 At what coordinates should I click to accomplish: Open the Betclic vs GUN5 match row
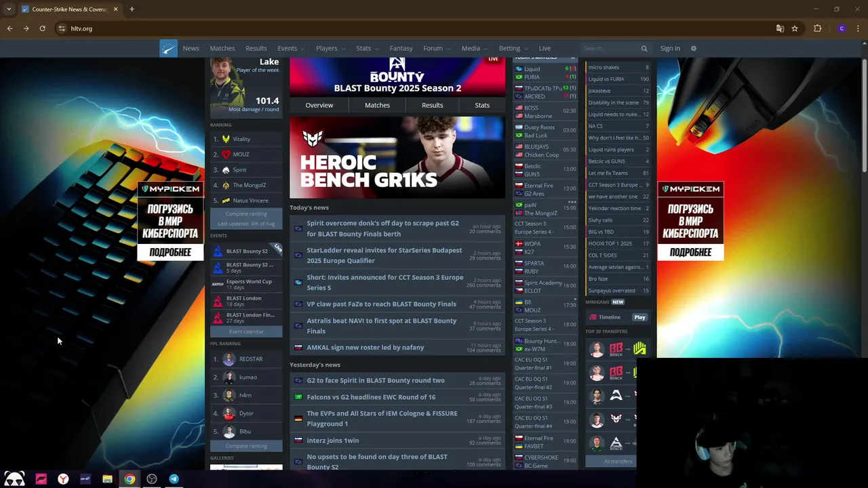545,170
